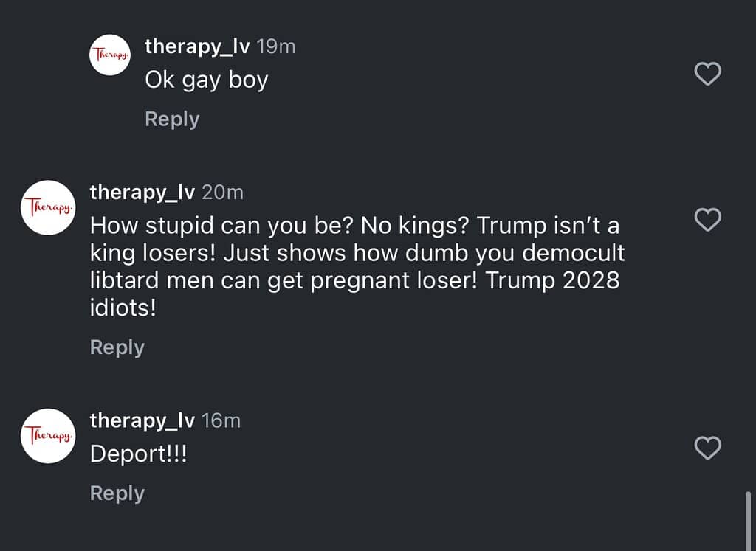This screenshot has height=551, width=756.
Task: Reply to the "Deport!!!" comment
Action: [x=117, y=493]
